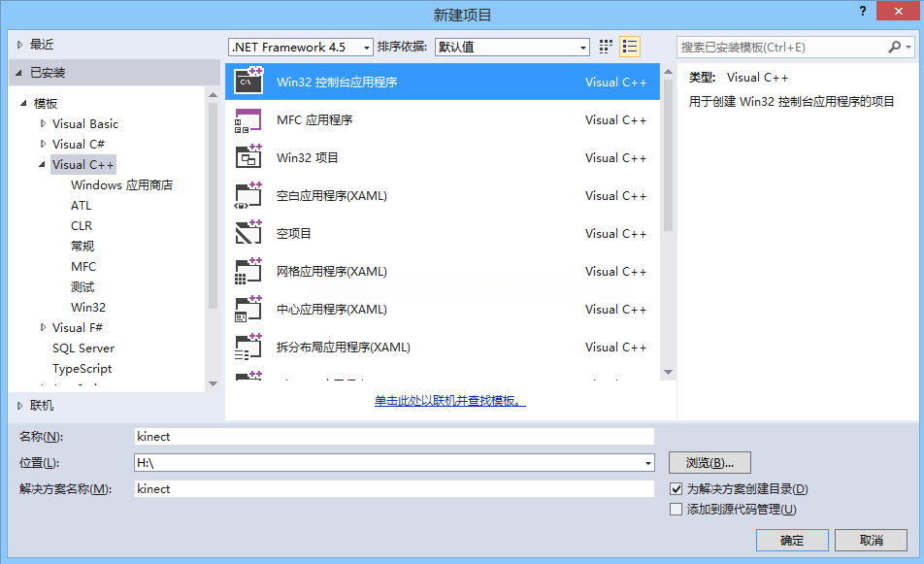Collapse the 模板 tree node
This screenshot has width=924, height=564.
point(23,103)
